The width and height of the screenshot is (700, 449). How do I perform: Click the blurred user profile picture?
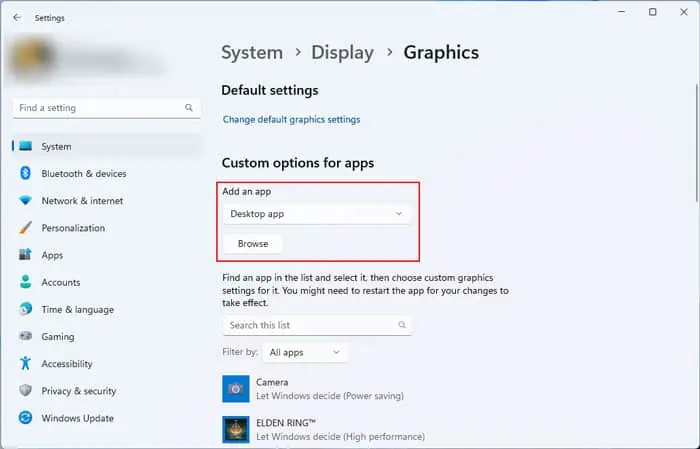tap(32, 57)
